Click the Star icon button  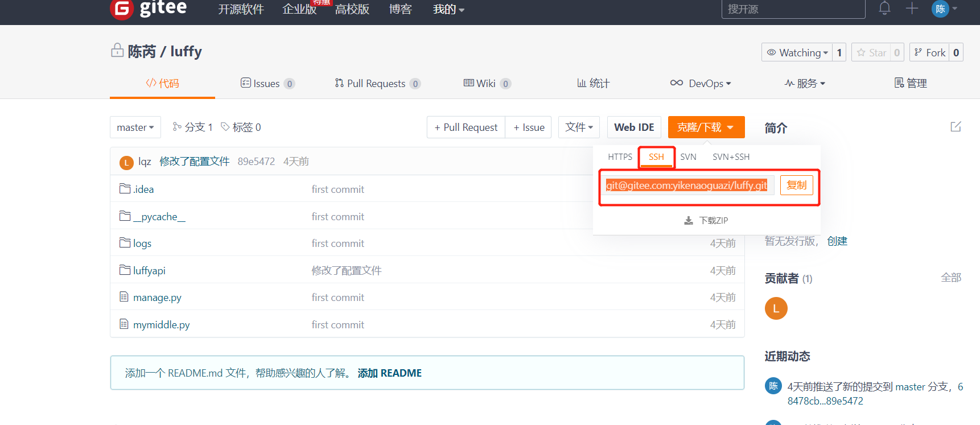point(861,52)
